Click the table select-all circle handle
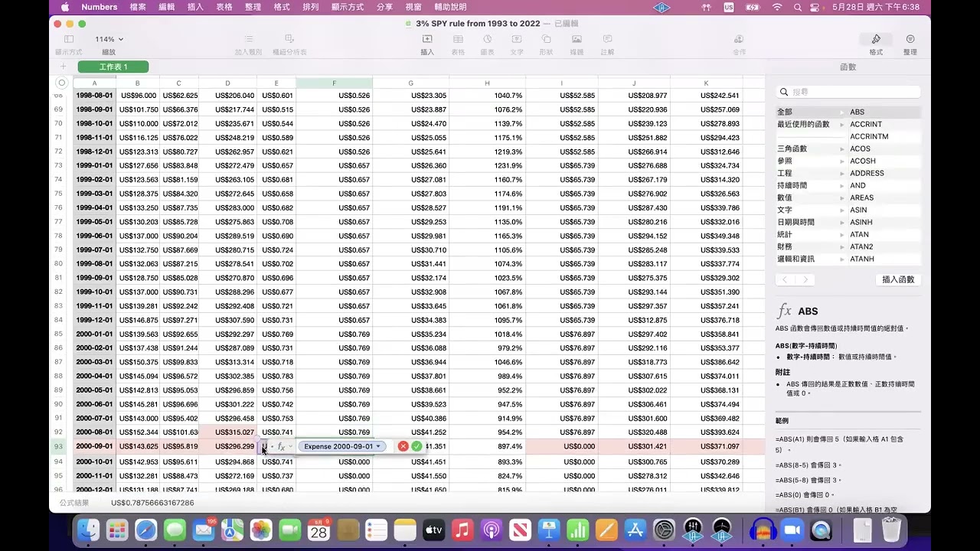 click(62, 83)
